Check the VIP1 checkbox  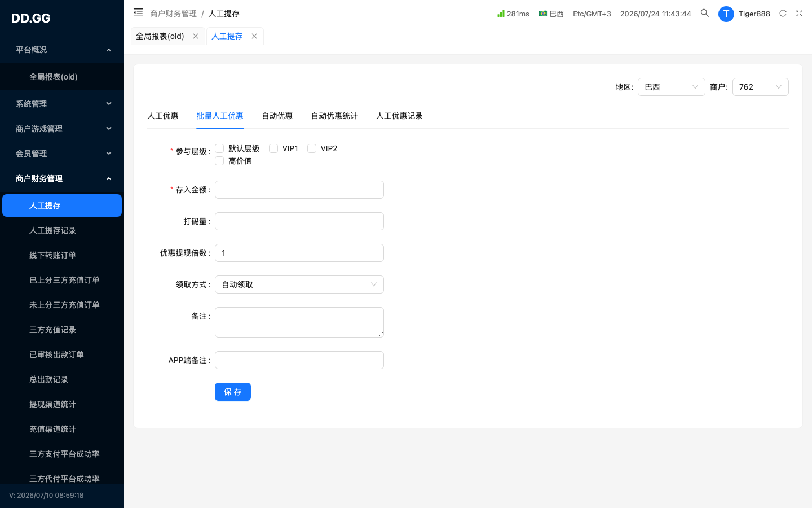pyautogui.click(x=273, y=148)
